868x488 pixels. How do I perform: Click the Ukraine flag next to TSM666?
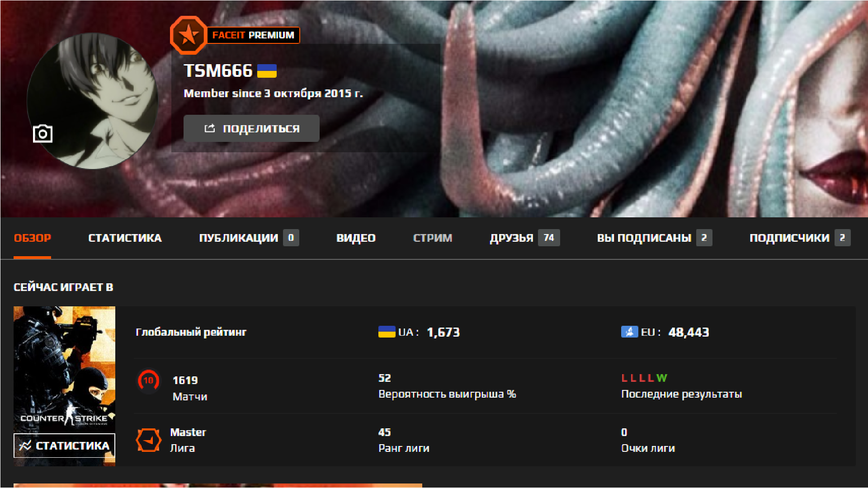point(267,71)
